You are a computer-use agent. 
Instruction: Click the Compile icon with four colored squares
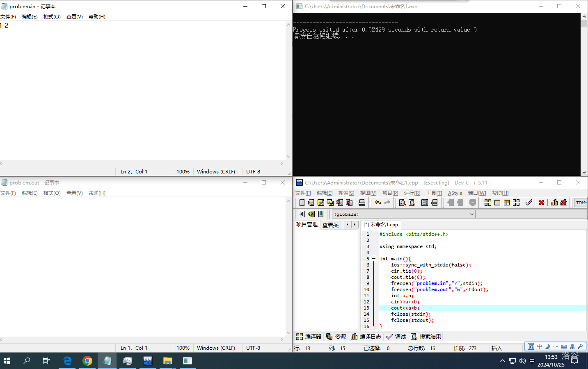pos(488,203)
